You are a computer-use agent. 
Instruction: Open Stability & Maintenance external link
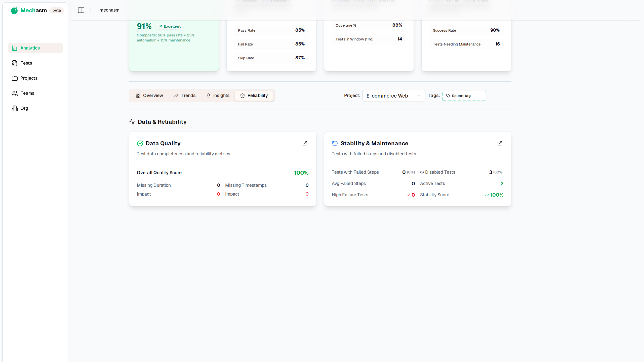coord(500,143)
